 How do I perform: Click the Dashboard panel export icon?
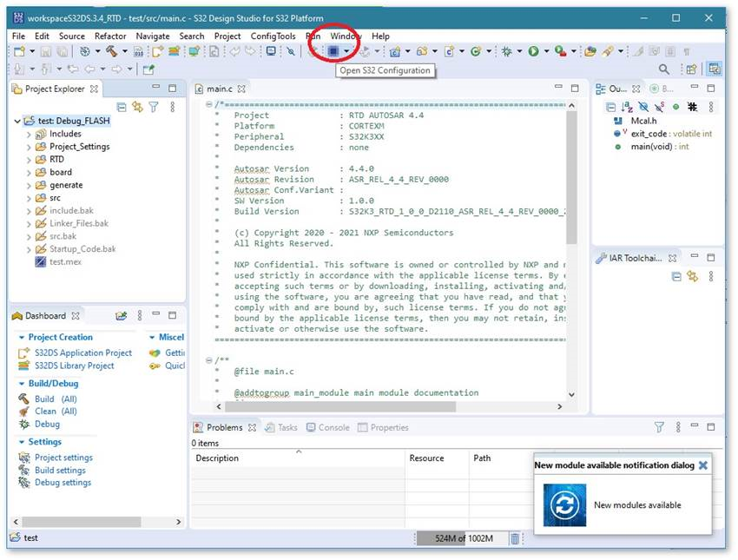(121, 316)
